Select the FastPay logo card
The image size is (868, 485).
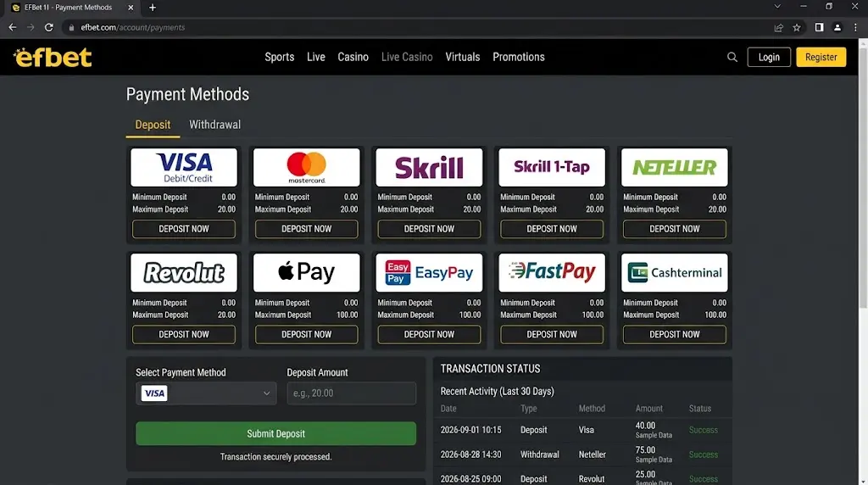pos(552,273)
